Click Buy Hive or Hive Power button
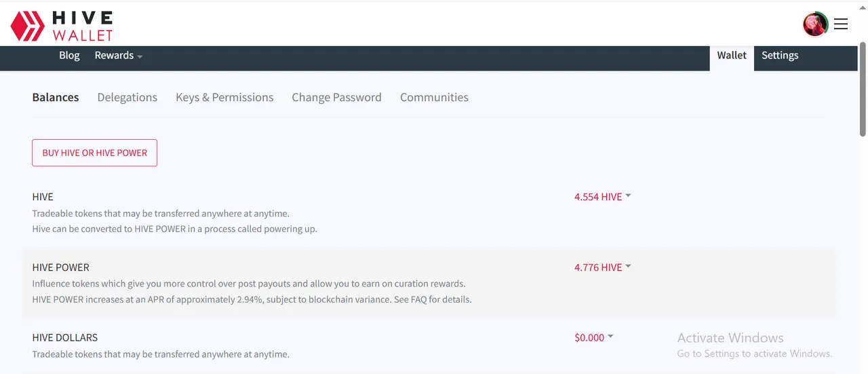 pyautogui.click(x=94, y=153)
